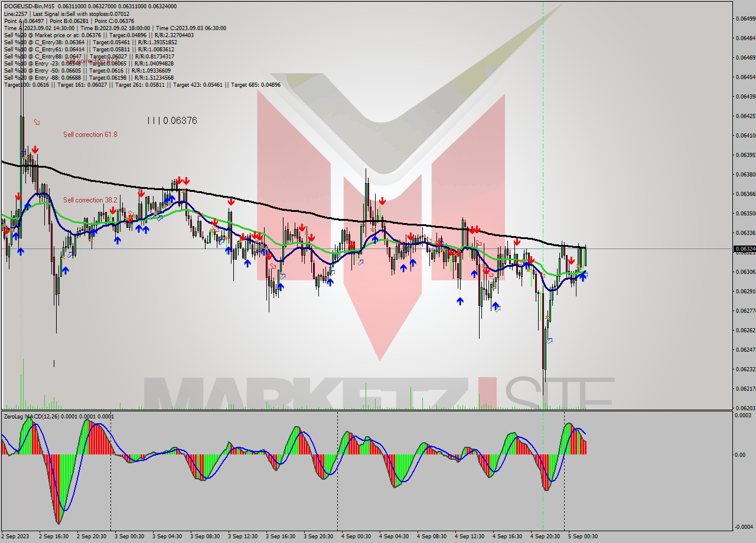Image resolution: width=756 pixels, height=543 pixels.
Task: Click MACD axis value 0.0003
Action: point(743,416)
